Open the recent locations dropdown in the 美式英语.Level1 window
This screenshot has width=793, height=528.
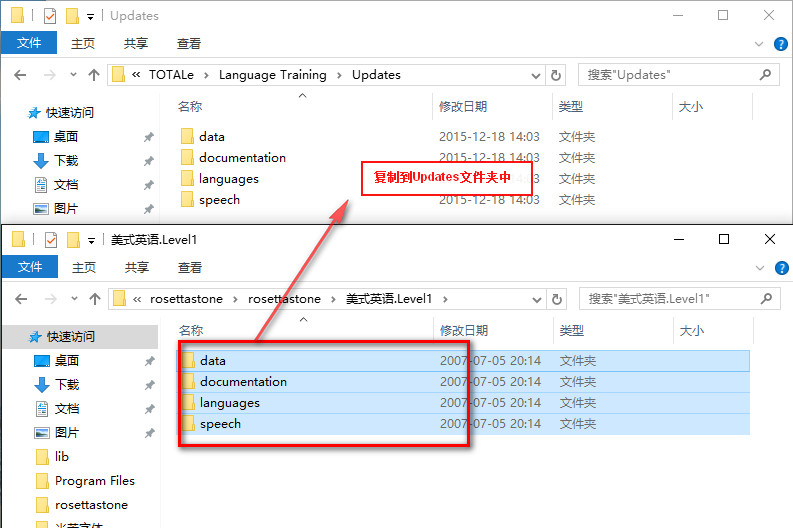pos(74,299)
